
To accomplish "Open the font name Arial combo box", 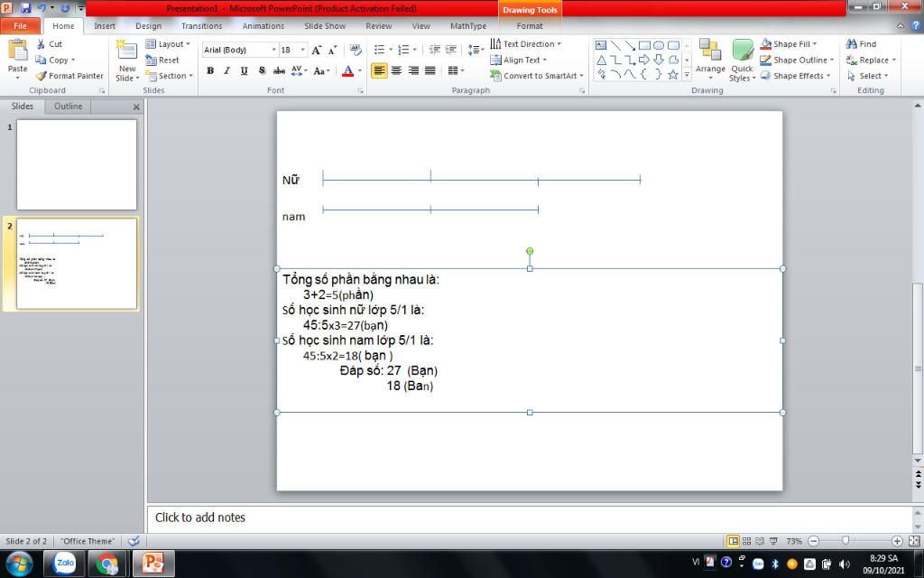I will (239, 51).
